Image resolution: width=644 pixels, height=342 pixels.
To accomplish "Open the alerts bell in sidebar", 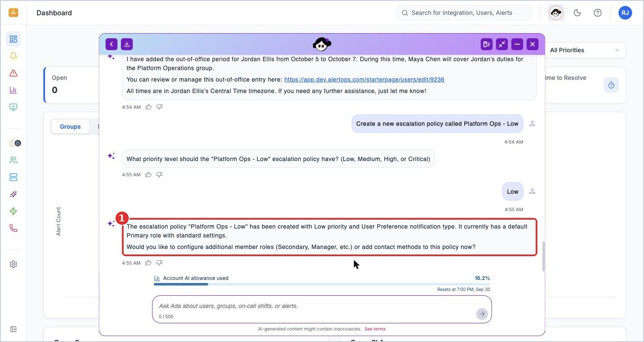I will coord(13,56).
